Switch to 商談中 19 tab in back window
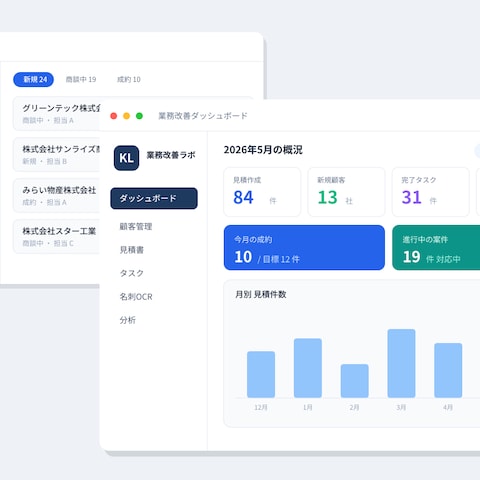 pyautogui.click(x=81, y=80)
